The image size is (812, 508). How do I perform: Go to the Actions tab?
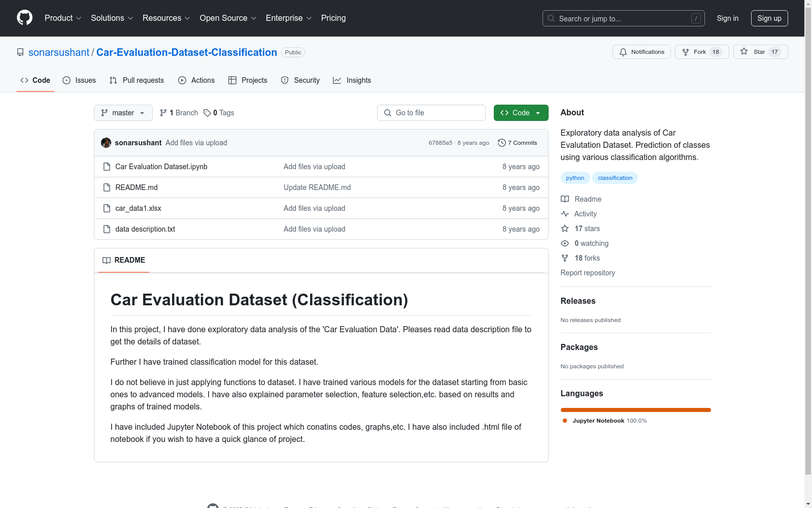click(x=196, y=80)
